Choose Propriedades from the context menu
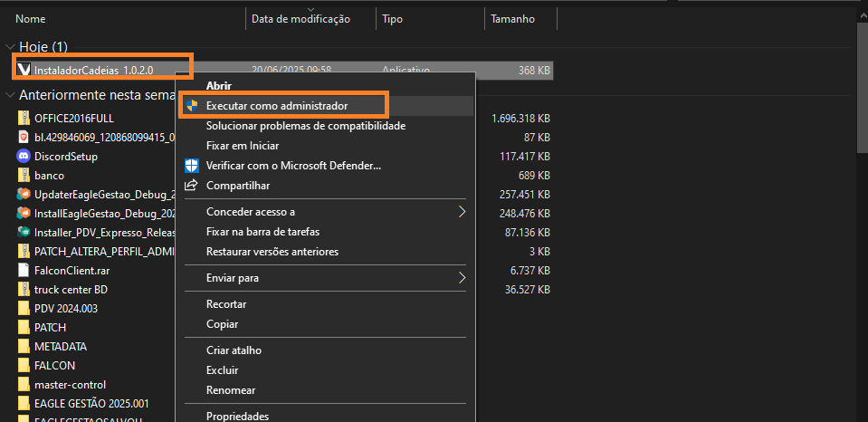868x422 pixels. 237,416
